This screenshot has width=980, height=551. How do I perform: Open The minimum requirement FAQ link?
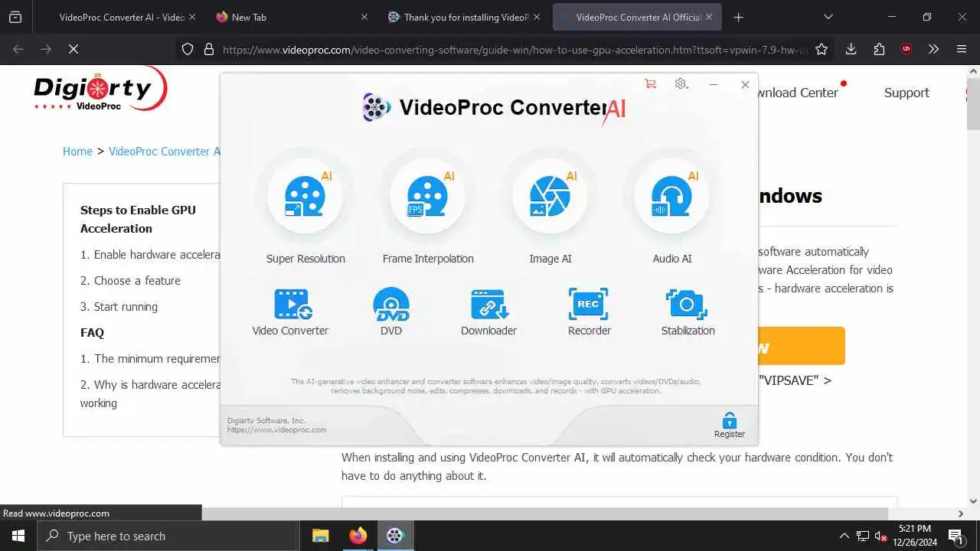click(150, 359)
